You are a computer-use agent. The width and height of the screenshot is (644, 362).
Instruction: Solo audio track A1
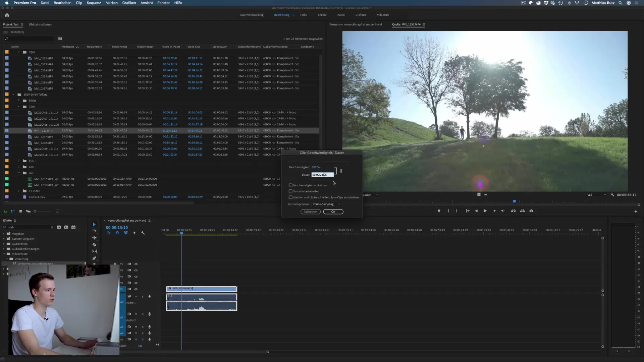point(143,297)
